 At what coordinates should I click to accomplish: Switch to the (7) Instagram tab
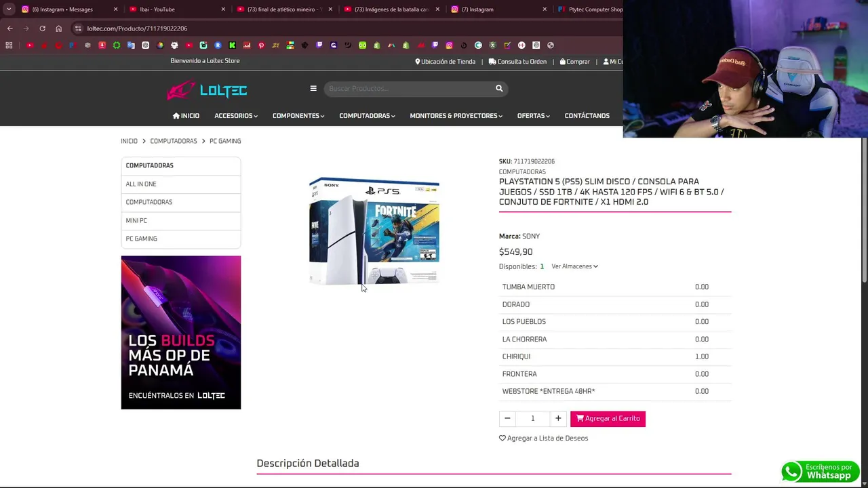pyautogui.click(x=498, y=9)
